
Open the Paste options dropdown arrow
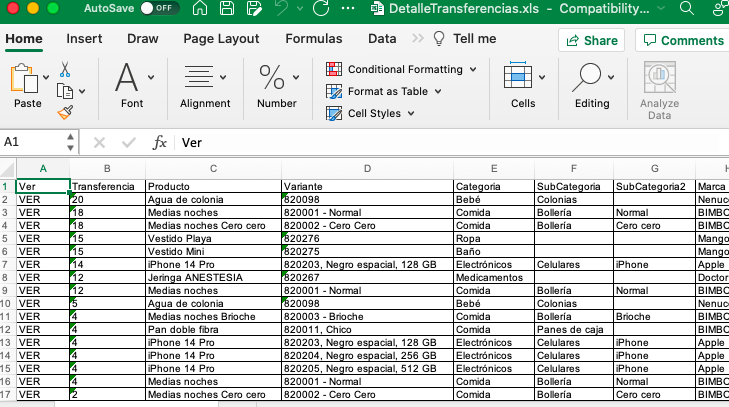pos(46,78)
